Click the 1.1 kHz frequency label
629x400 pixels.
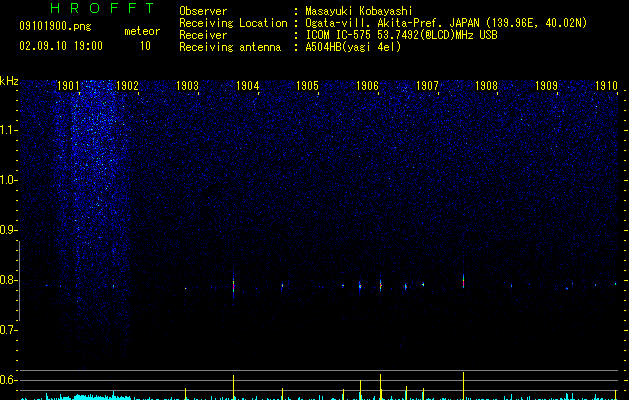tap(8, 130)
